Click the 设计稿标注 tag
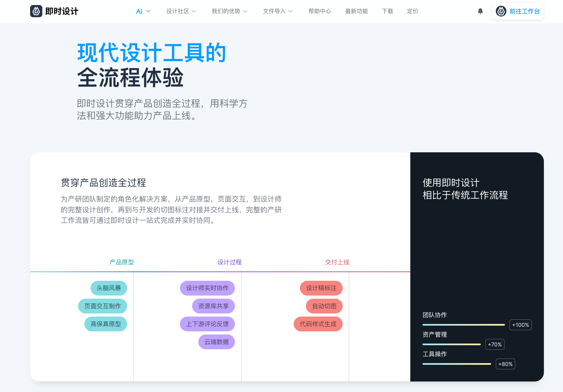The width and height of the screenshot is (563, 392). tap(321, 288)
